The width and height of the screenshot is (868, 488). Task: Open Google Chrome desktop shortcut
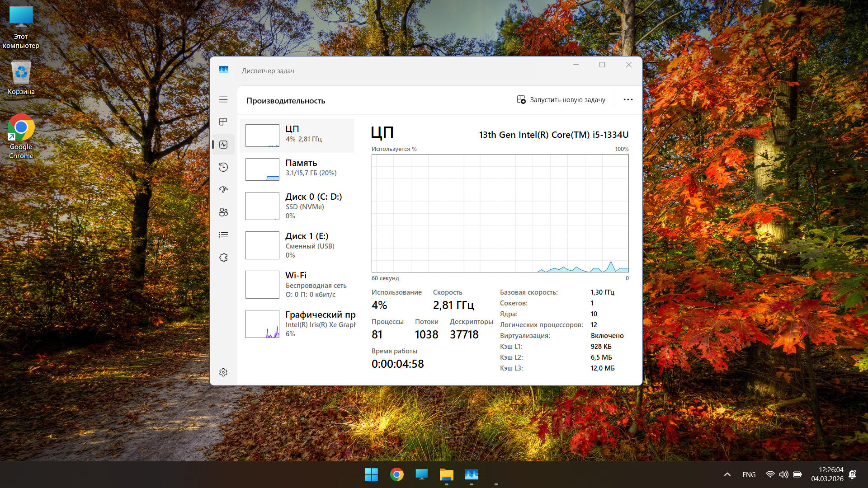[x=21, y=136]
